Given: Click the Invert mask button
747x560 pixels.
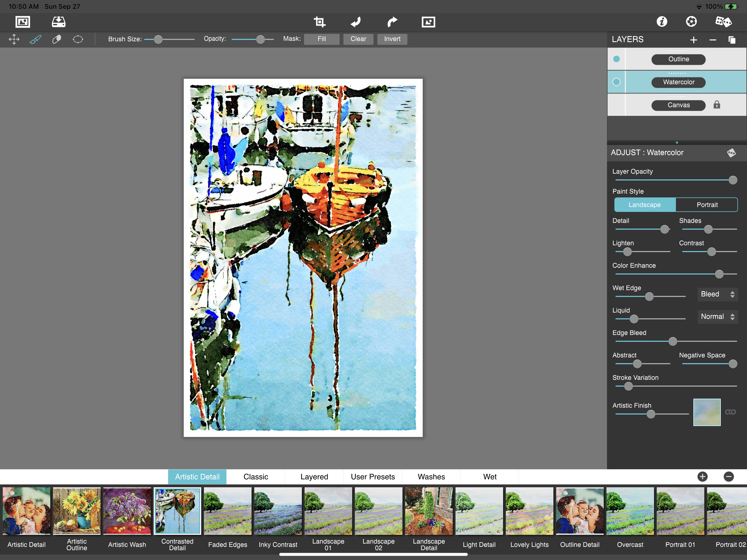Looking at the screenshot, I should [392, 39].
